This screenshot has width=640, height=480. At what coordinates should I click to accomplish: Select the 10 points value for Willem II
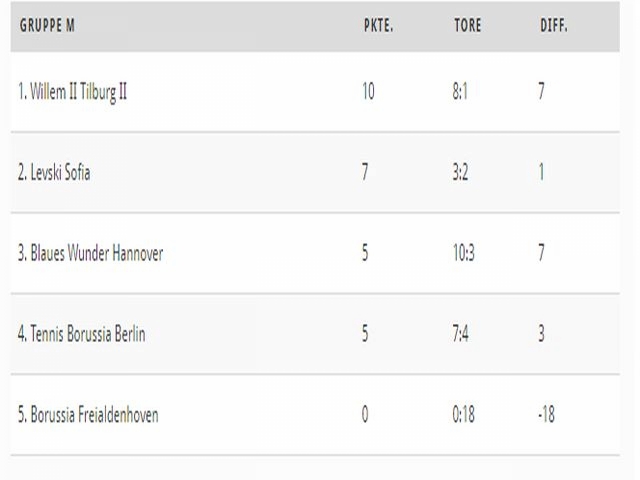[x=368, y=91]
